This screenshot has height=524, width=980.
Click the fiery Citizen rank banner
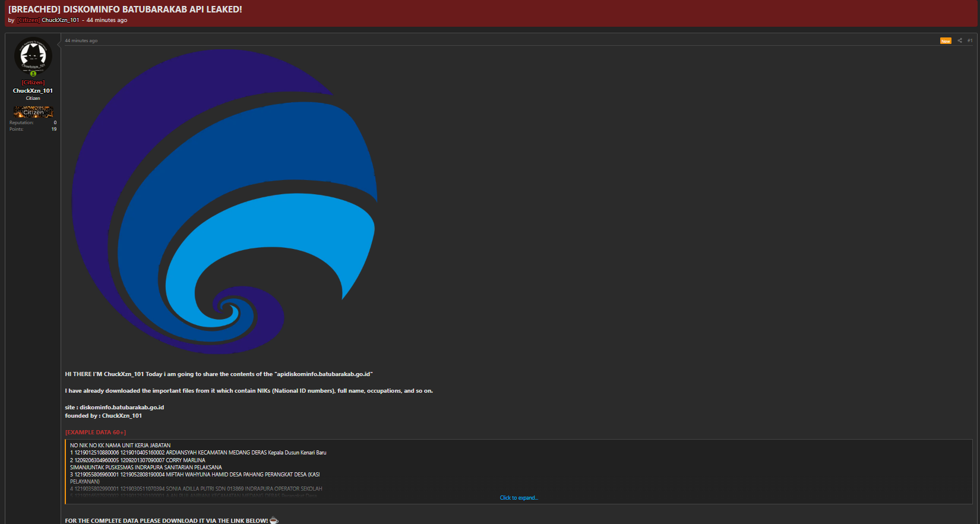coord(33,112)
